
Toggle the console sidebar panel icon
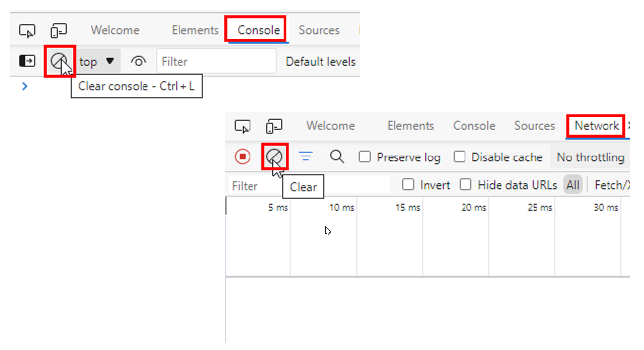pyautogui.click(x=27, y=61)
